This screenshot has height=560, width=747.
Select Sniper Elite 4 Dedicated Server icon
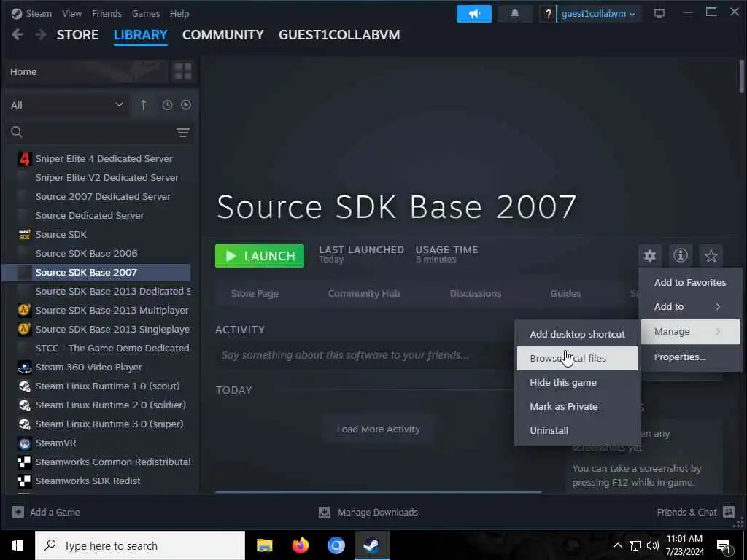click(x=24, y=158)
